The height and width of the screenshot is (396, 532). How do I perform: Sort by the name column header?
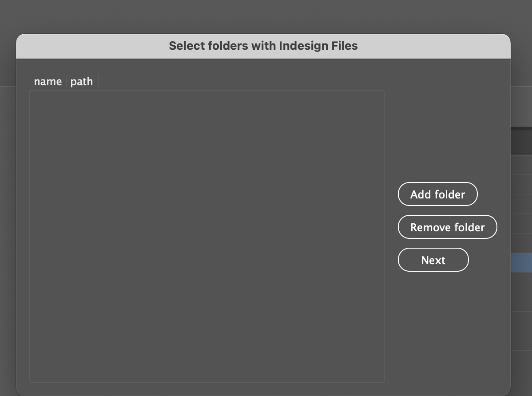[48, 82]
